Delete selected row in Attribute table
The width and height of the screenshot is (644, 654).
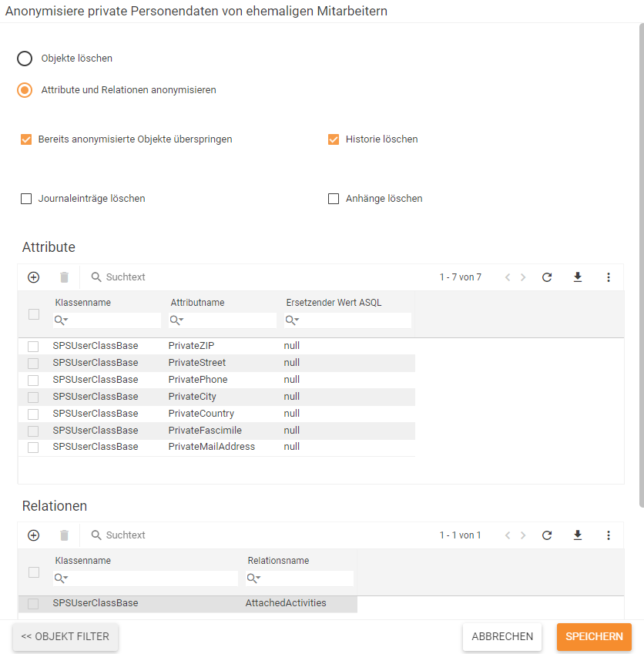coord(64,277)
